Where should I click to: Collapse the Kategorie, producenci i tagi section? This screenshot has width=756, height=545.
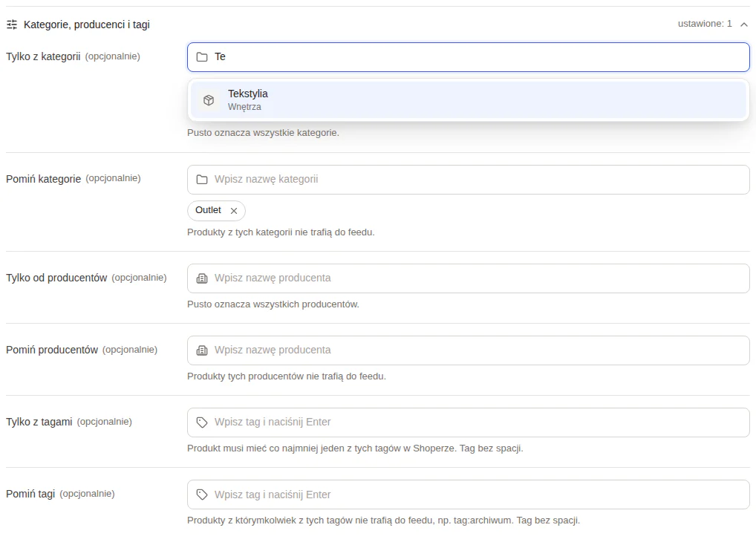coord(744,24)
